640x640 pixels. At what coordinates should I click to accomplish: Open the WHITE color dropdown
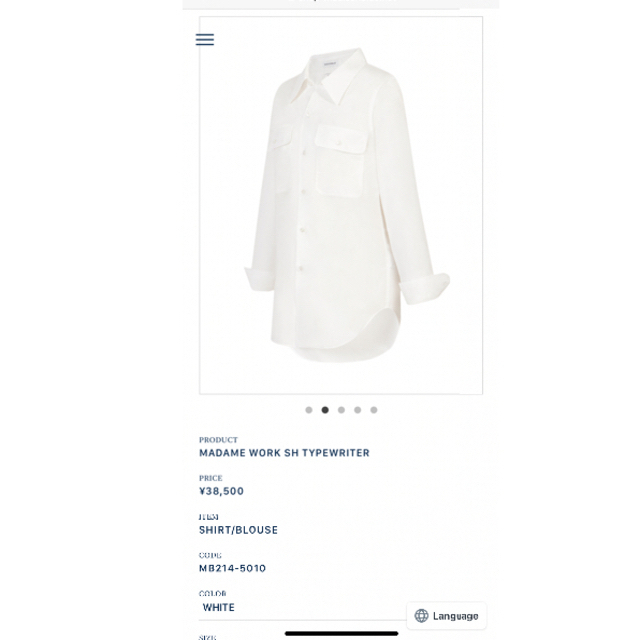(x=302, y=608)
